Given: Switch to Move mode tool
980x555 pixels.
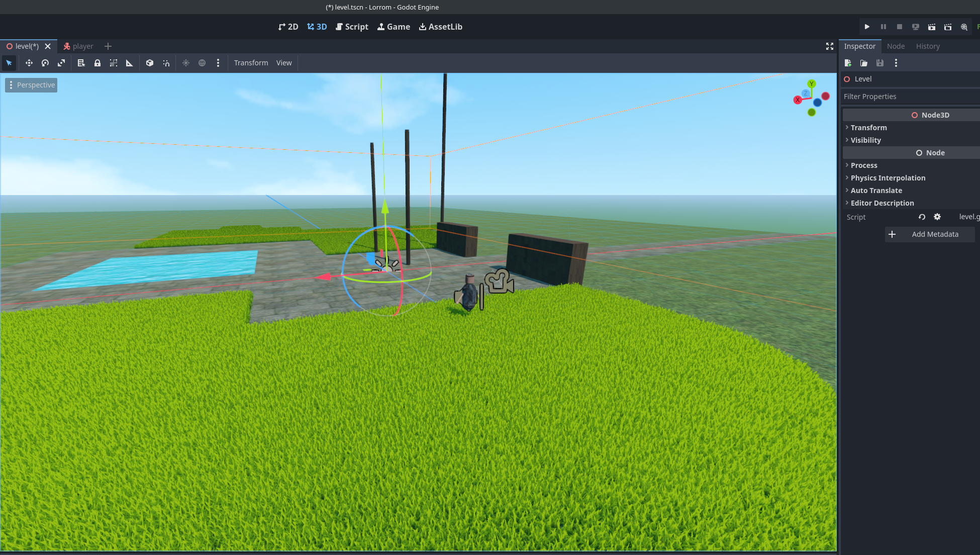Looking at the screenshot, I should 29,63.
